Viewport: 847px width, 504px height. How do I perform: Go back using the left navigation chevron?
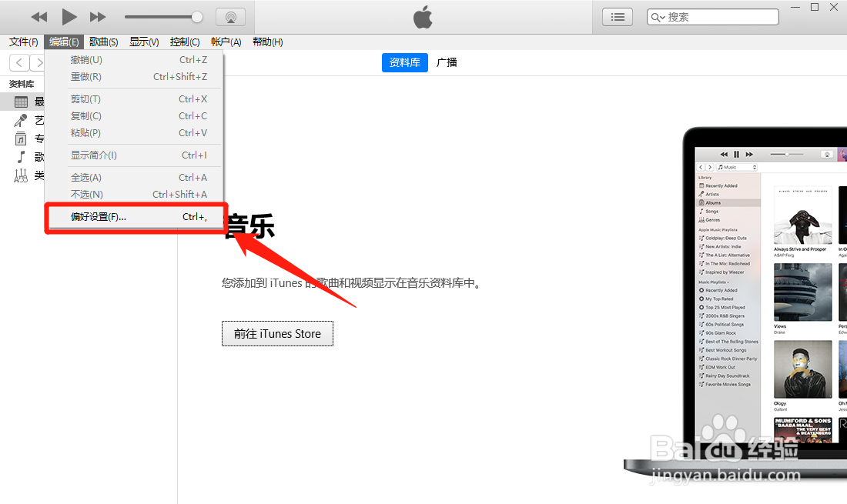coord(18,62)
